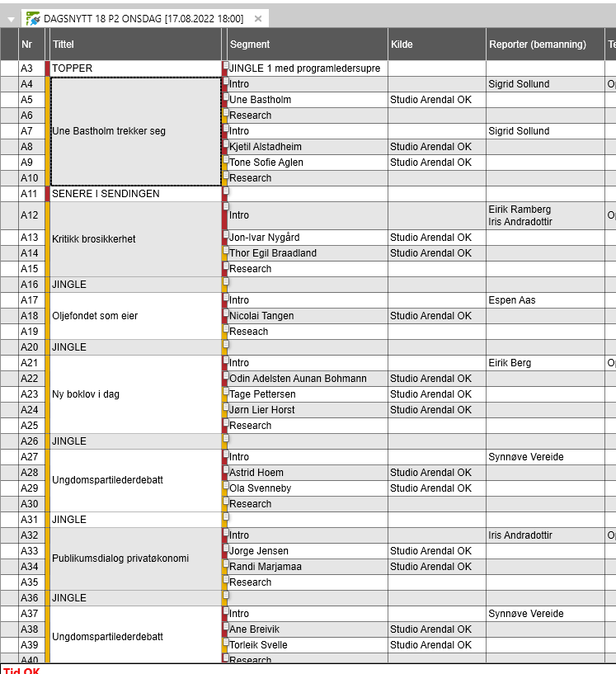Viewport: 616px width, 674px height.
Task: Click the note icon beside Ane Breivik
Action: (225, 626)
